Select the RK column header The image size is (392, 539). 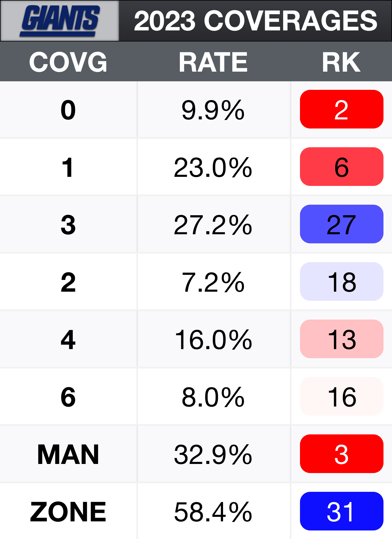[x=341, y=62]
